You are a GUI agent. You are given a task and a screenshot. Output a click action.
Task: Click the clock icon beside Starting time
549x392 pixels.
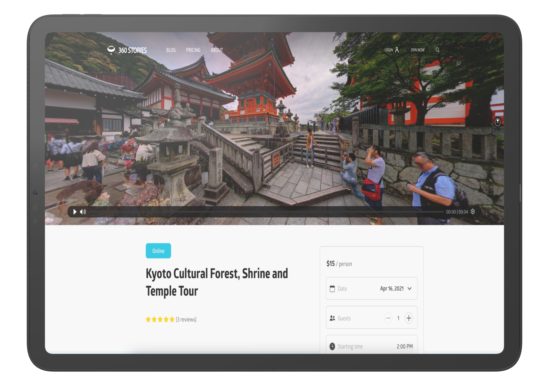click(x=333, y=346)
